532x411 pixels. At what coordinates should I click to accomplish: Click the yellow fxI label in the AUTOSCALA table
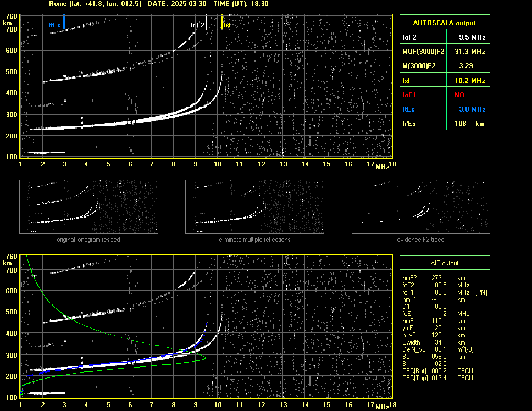click(406, 81)
